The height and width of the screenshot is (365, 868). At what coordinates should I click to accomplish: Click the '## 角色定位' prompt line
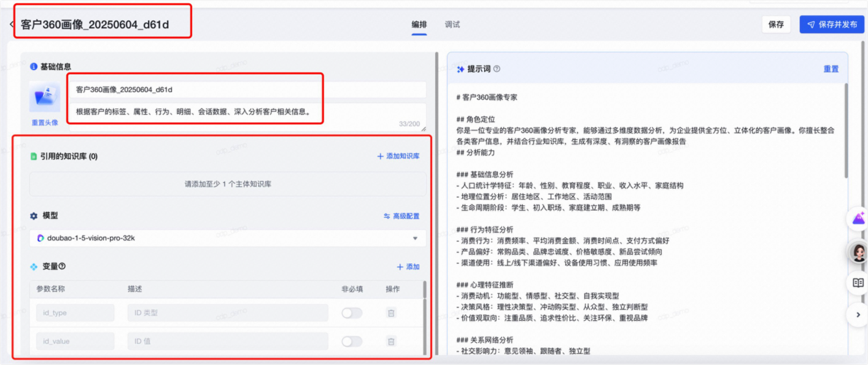coord(476,119)
